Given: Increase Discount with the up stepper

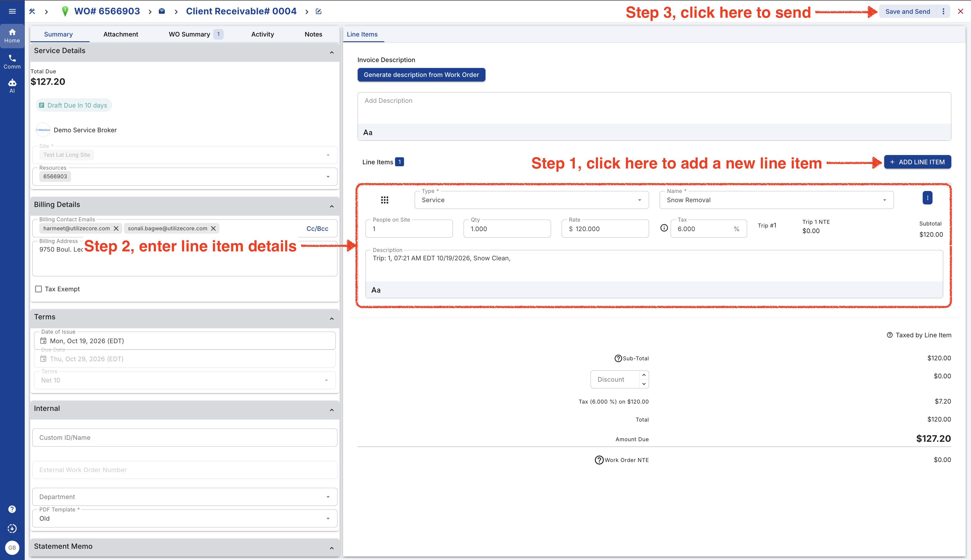Looking at the screenshot, I should [x=644, y=375].
